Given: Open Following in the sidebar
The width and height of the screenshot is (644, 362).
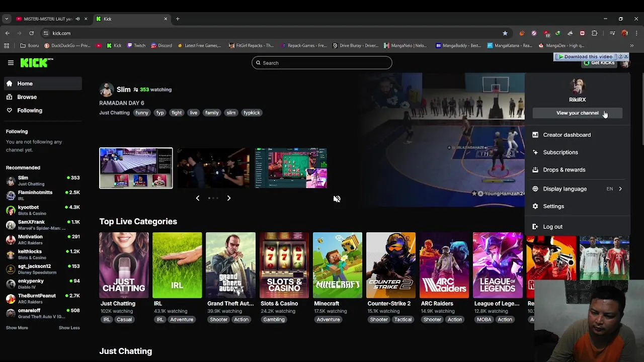Looking at the screenshot, I should coord(43,110).
